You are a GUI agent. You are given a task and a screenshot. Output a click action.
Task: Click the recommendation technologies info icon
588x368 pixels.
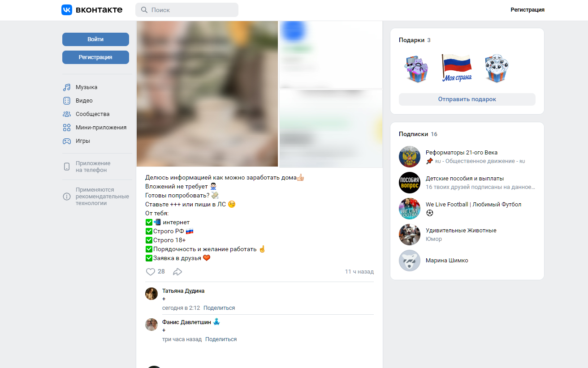pyautogui.click(x=67, y=197)
